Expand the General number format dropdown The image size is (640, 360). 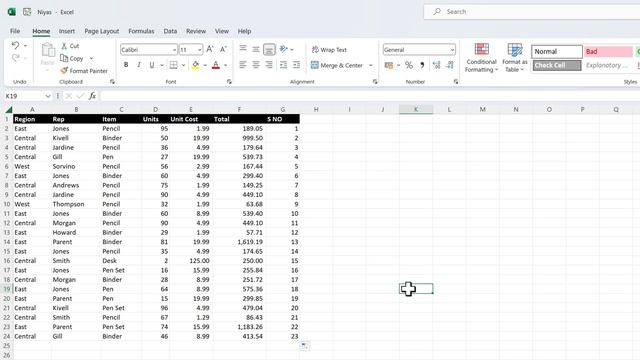[452, 50]
